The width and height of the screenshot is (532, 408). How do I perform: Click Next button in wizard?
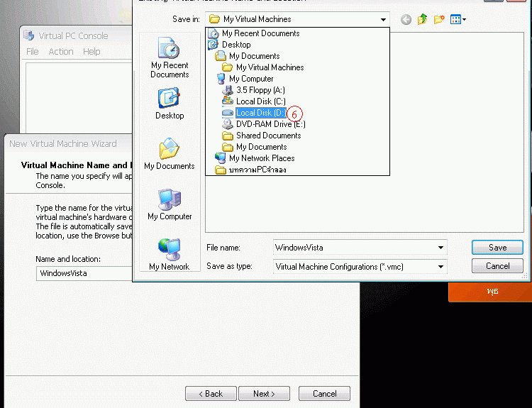264,394
